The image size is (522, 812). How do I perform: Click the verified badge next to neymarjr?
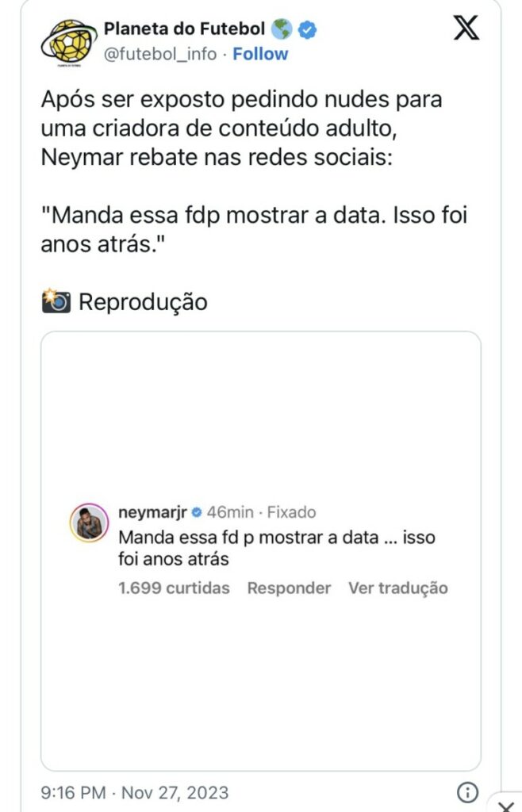click(x=197, y=512)
